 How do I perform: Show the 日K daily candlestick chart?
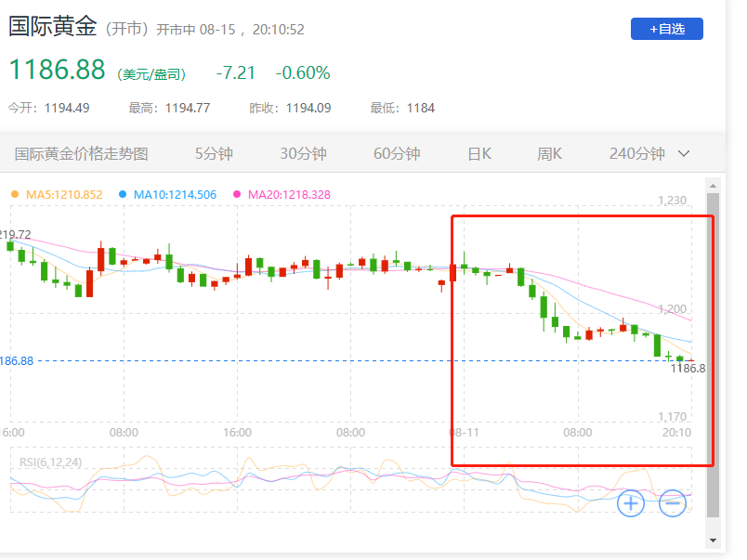[x=479, y=154]
